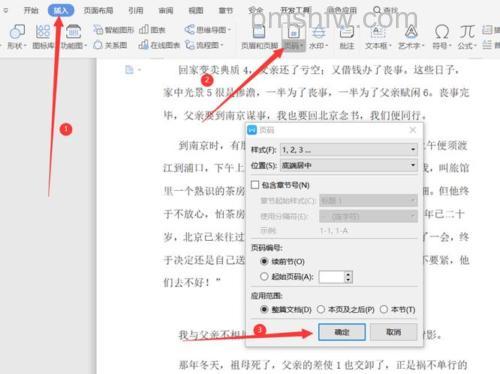This screenshot has height=374, width=500.
Task: Open the 符号 omega symbol tool
Action: pyautogui.click(x=442, y=37)
